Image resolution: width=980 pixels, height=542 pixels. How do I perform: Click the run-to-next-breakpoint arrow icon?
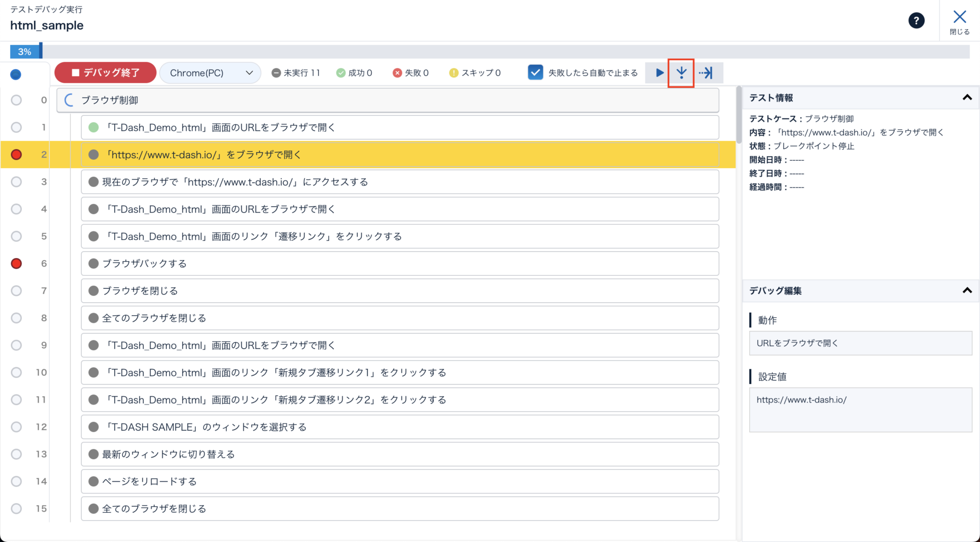coord(706,73)
